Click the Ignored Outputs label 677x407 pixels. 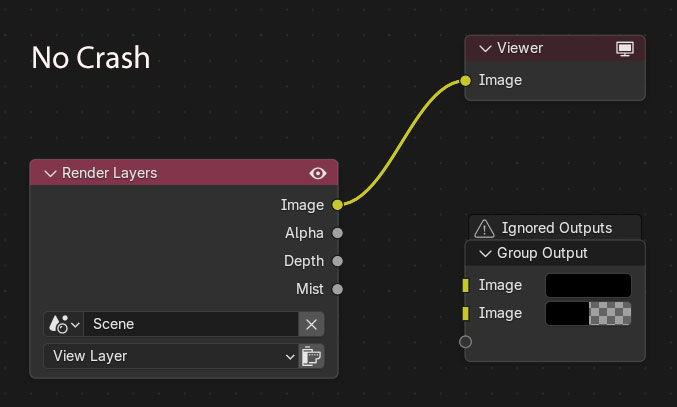[x=556, y=228]
